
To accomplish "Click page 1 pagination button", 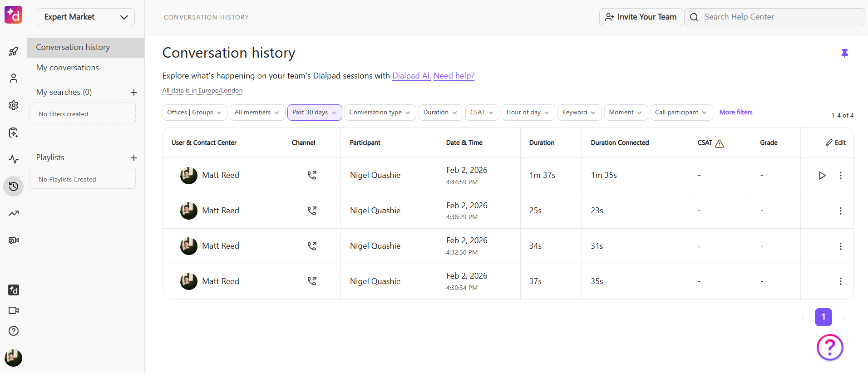I will pos(824,317).
